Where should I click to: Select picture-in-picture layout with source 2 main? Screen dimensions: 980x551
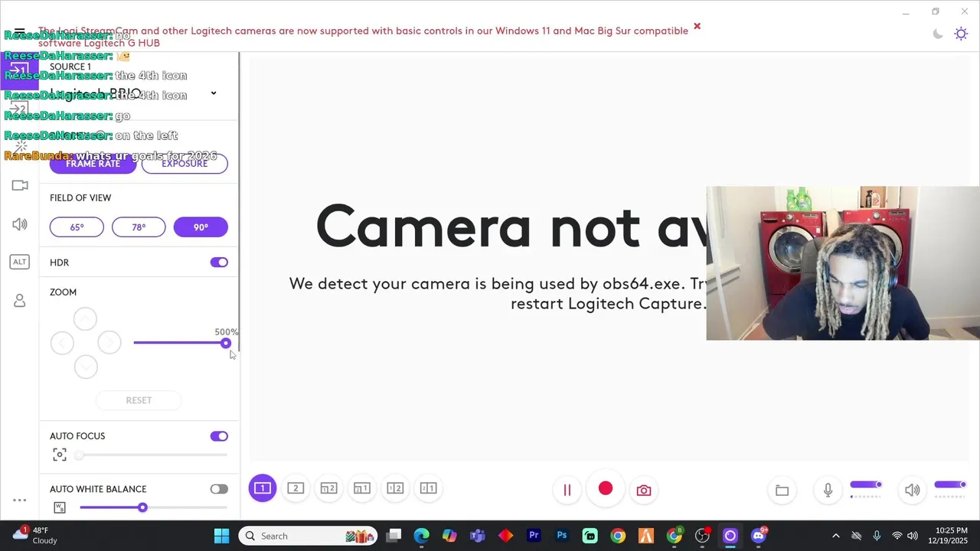click(x=328, y=488)
